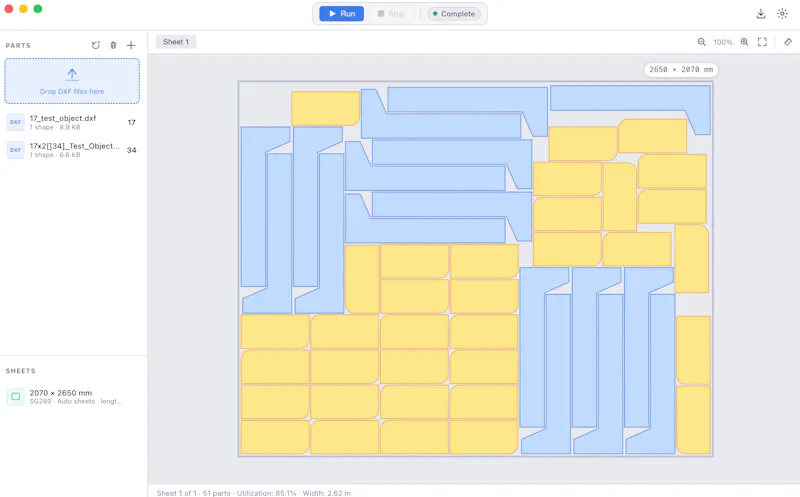
Task: Delete parts with the trash icon
Action: [x=113, y=45]
